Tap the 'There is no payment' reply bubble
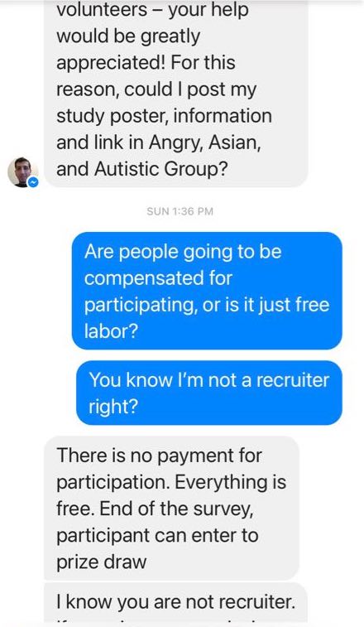364x627 pixels. point(171,508)
